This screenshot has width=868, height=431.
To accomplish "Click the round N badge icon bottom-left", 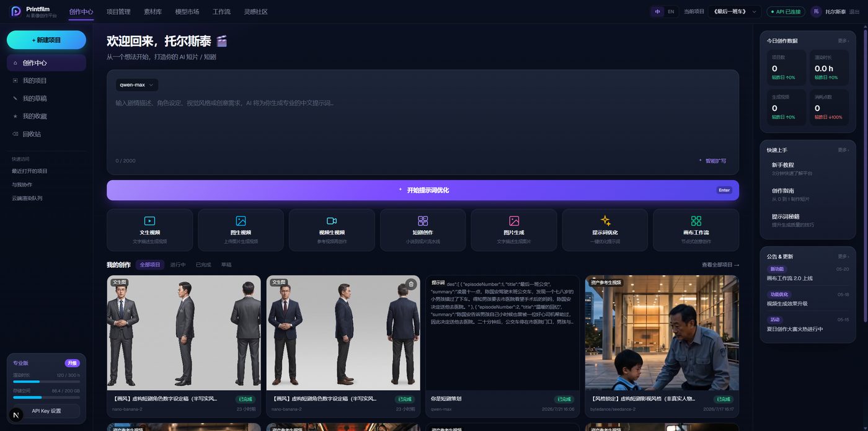I will (15, 414).
